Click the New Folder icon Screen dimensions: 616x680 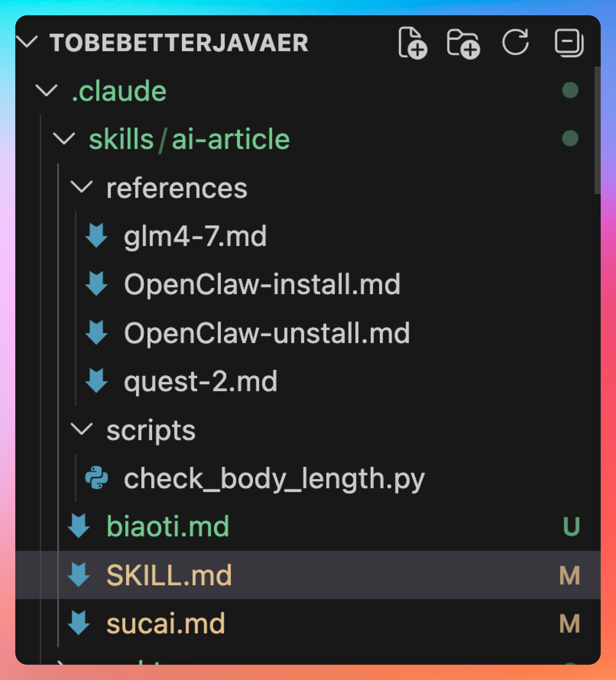463,43
